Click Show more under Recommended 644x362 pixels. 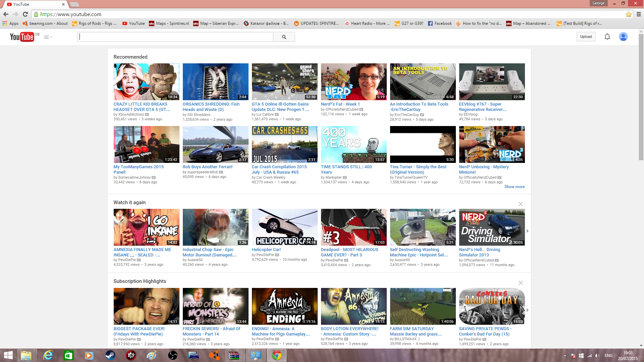click(514, 187)
